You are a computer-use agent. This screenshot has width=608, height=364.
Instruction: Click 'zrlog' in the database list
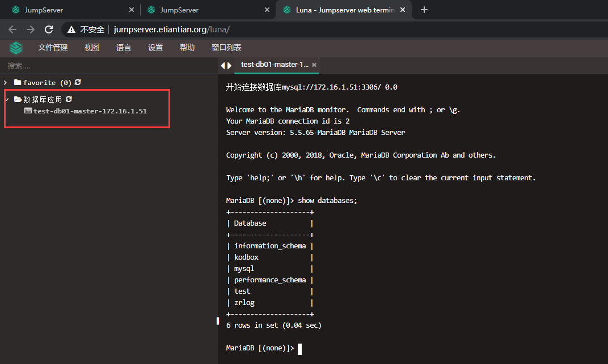point(244,302)
